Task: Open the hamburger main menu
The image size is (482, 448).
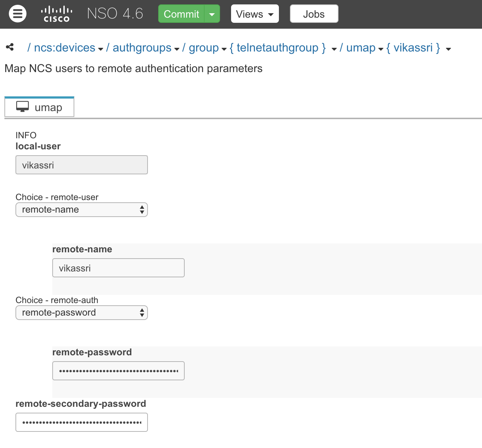Action: click(18, 14)
